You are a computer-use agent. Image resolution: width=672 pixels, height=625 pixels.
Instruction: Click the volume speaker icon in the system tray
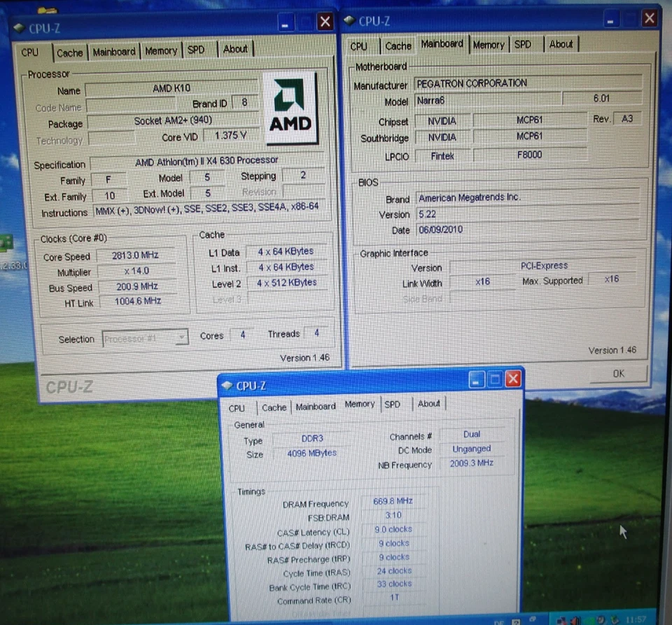click(574, 619)
